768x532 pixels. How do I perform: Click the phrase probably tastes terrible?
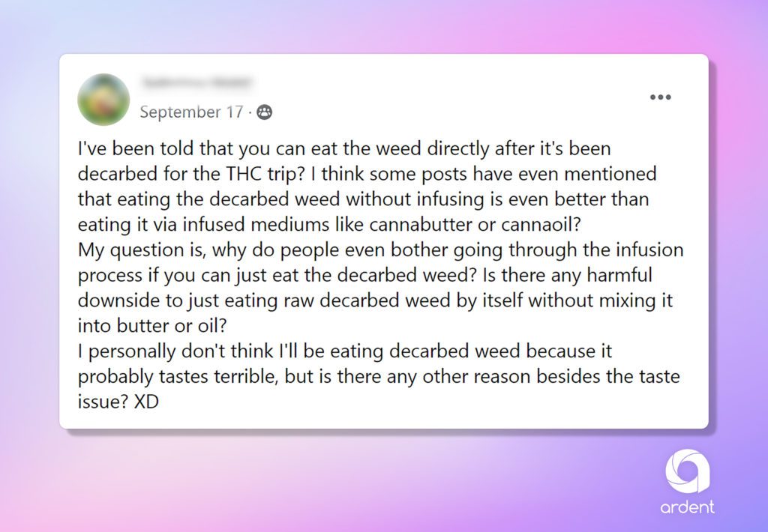(178, 377)
